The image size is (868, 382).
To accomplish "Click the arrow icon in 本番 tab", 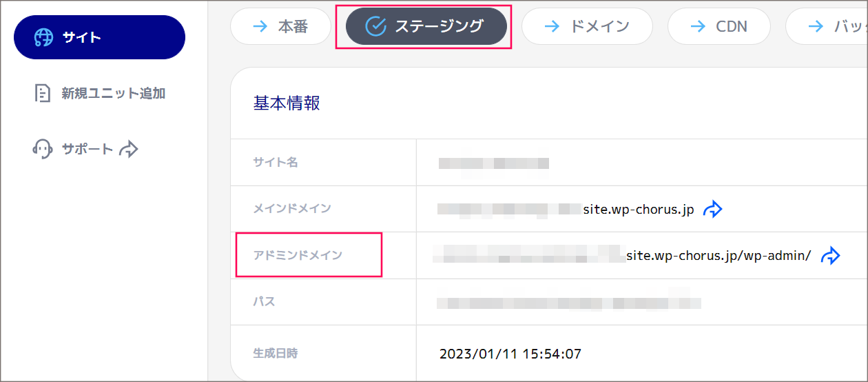I will (260, 26).
